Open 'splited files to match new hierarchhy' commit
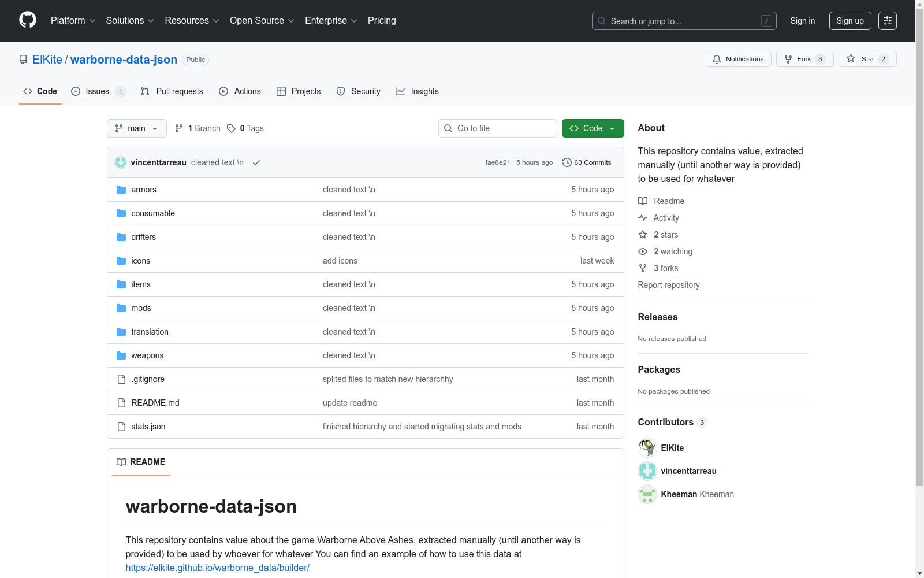 (x=388, y=379)
